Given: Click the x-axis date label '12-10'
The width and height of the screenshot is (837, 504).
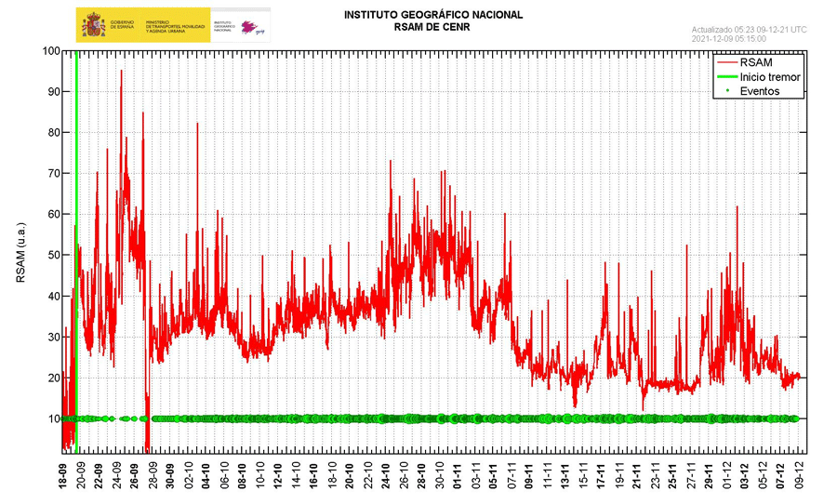Looking at the screenshot, I should click(x=277, y=476).
